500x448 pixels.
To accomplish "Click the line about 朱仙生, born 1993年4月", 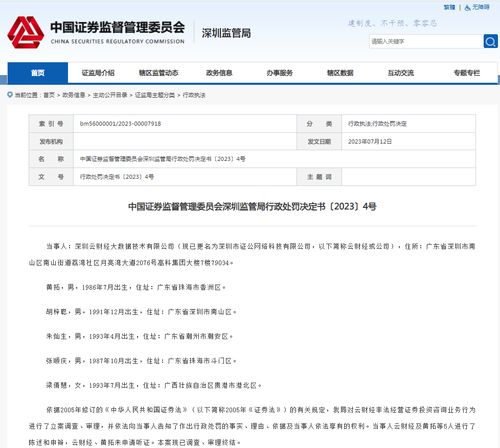I will click(x=139, y=336).
